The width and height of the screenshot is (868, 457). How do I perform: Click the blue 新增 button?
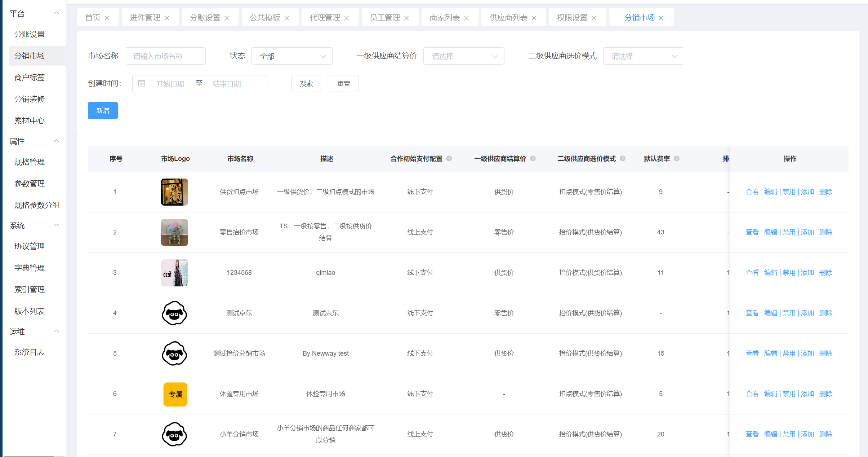103,110
